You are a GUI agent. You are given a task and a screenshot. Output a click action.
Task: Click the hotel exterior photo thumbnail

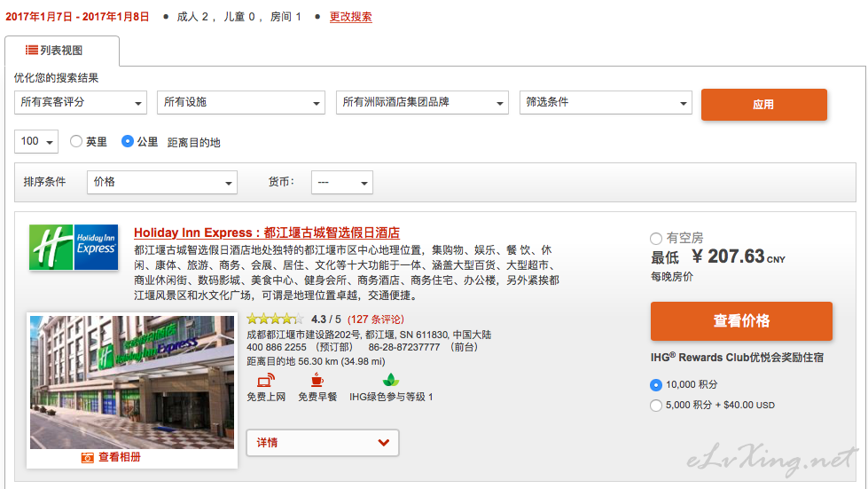(132, 383)
